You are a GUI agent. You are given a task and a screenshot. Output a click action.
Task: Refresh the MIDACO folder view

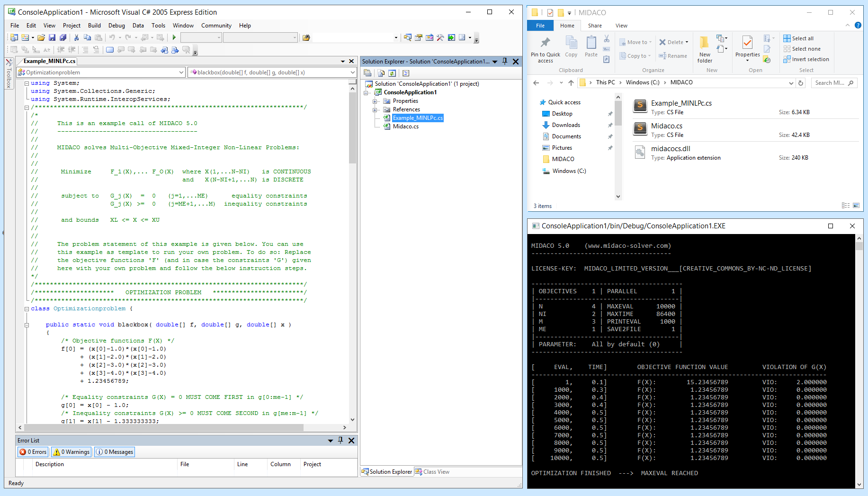[801, 82]
